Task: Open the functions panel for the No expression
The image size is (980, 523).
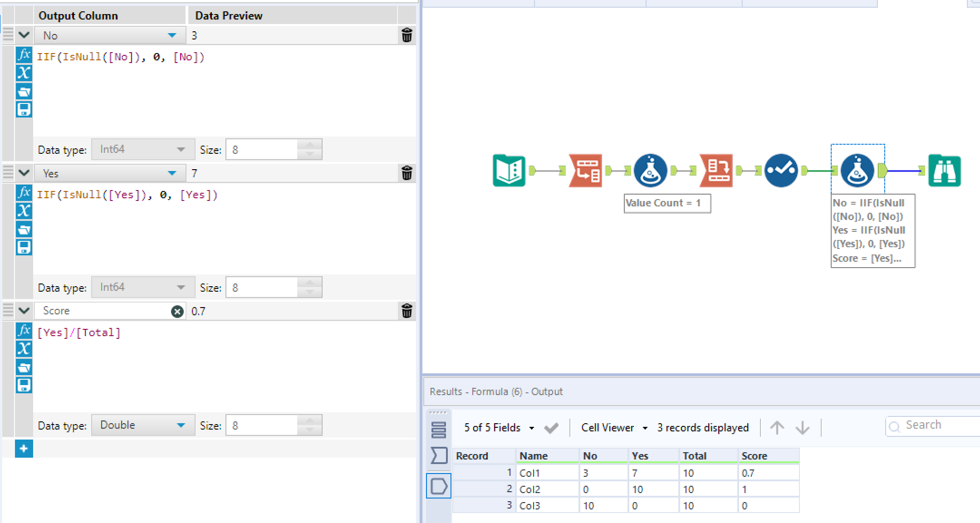Action: (24, 56)
